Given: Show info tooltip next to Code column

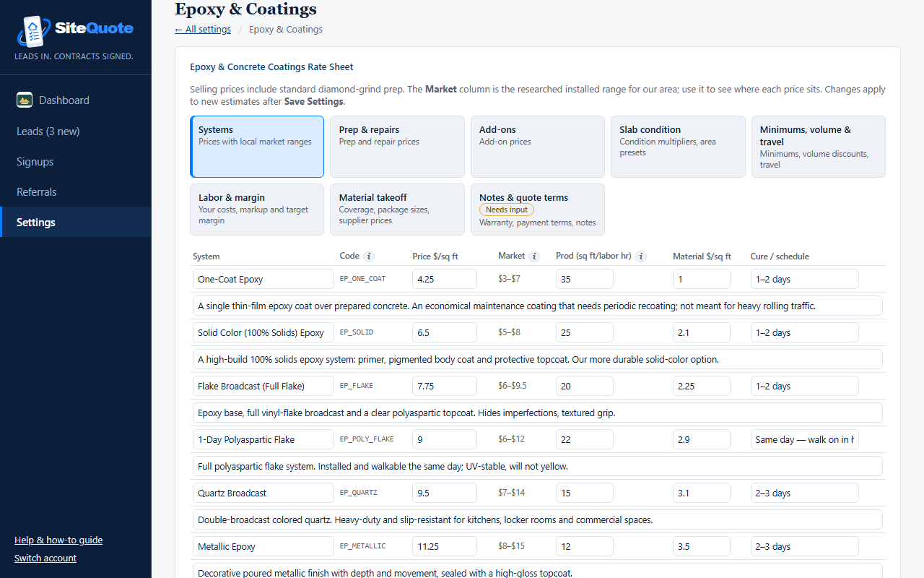Looking at the screenshot, I should pyautogui.click(x=369, y=256).
